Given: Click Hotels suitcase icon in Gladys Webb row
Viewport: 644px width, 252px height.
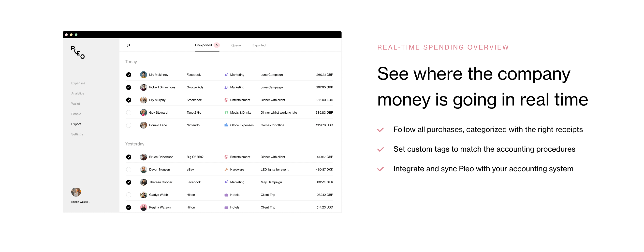Looking at the screenshot, I should 226,195.
